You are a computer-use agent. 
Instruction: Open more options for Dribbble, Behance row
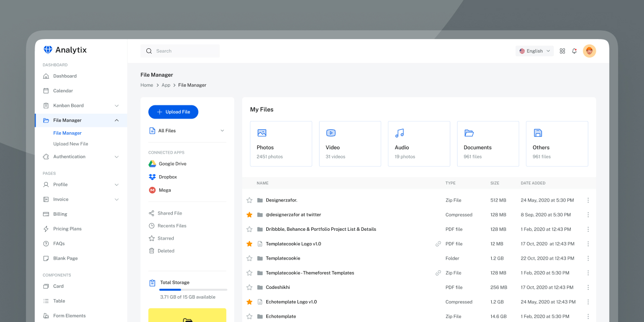588,229
